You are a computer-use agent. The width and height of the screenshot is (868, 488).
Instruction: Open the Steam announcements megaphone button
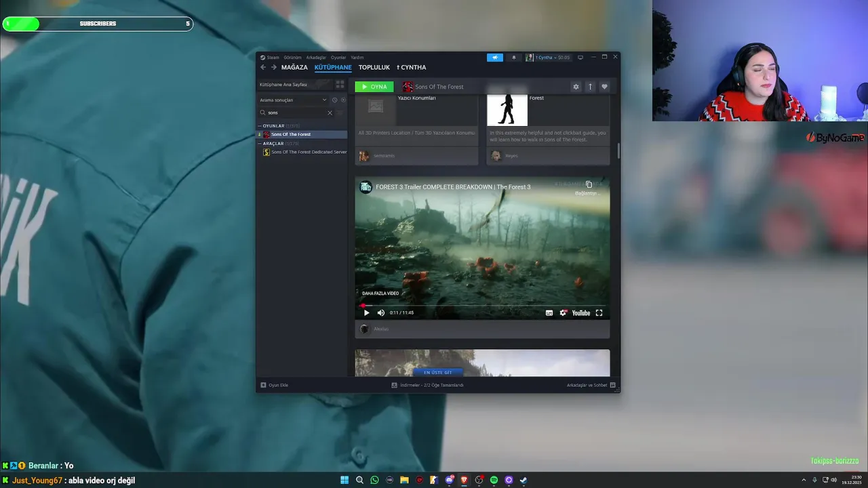click(x=495, y=58)
